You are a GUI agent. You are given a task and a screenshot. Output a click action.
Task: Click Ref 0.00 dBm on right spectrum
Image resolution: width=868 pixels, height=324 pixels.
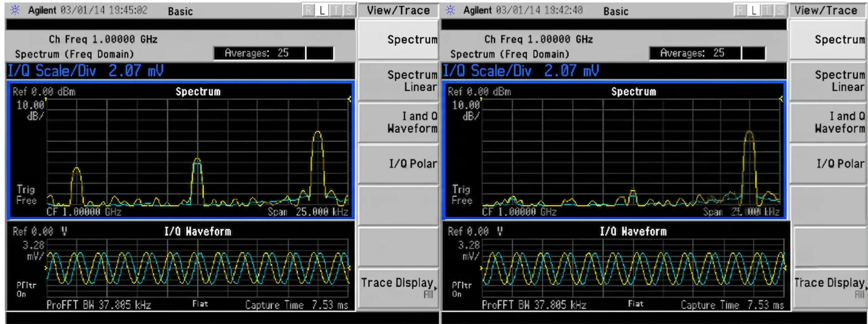click(479, 92)
